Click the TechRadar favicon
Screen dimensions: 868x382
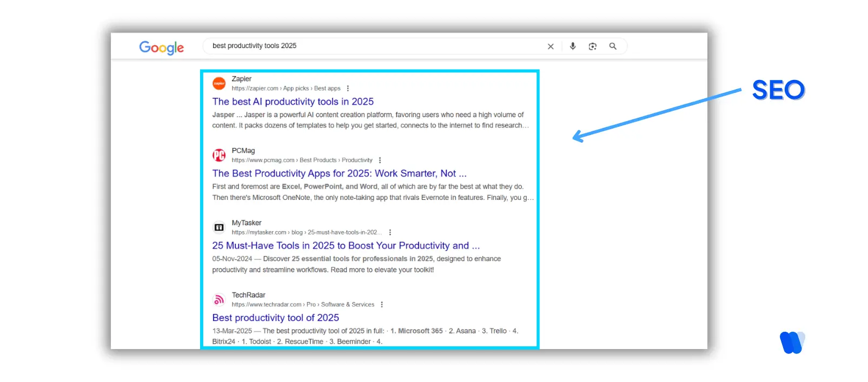click(219, 299)
